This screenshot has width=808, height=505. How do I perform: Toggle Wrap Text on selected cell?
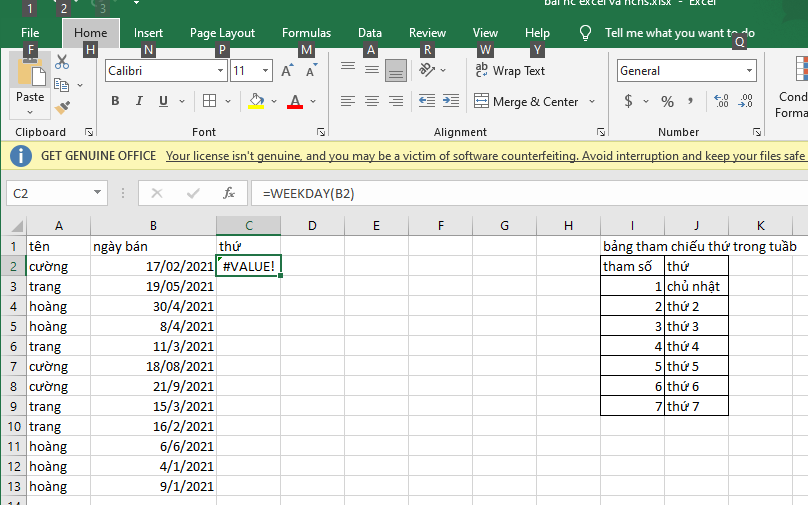coord(510,70)
